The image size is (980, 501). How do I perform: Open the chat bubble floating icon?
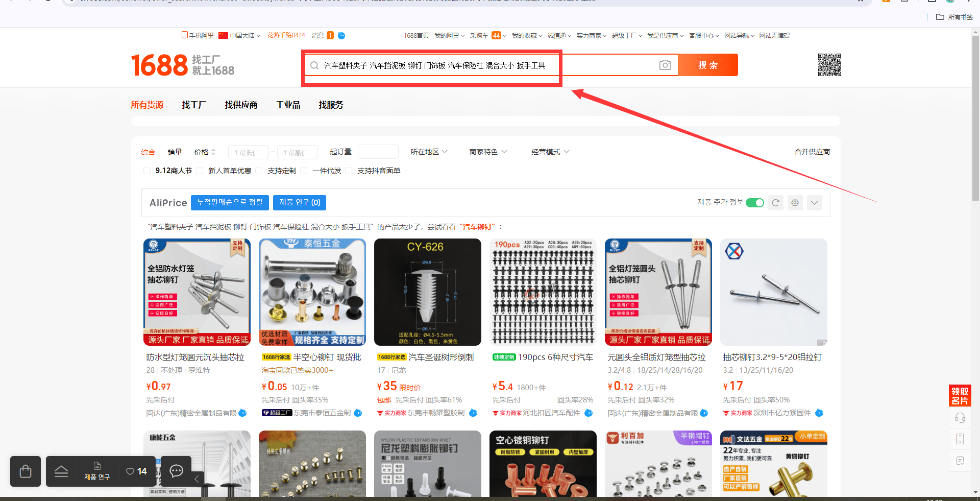tap(176, 471)
